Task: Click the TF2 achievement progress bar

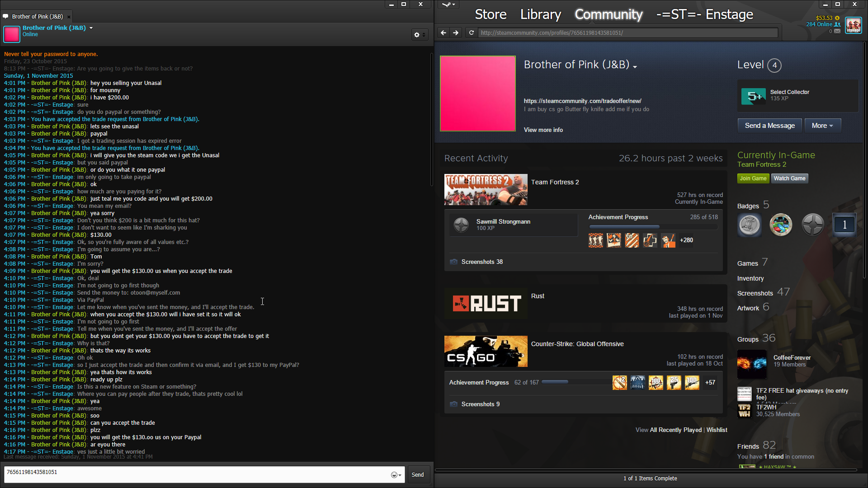Action: [x=653, y=227]
